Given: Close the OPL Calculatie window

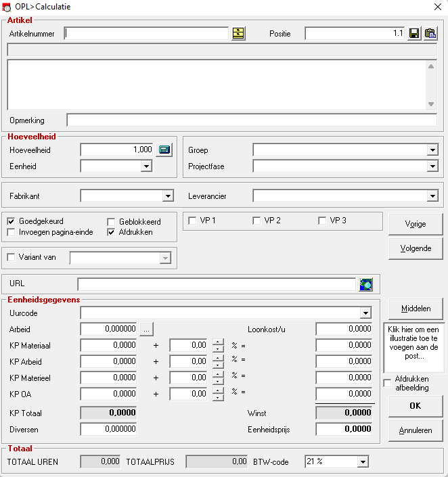Looking at the screenshot, I should click(438, 7).
